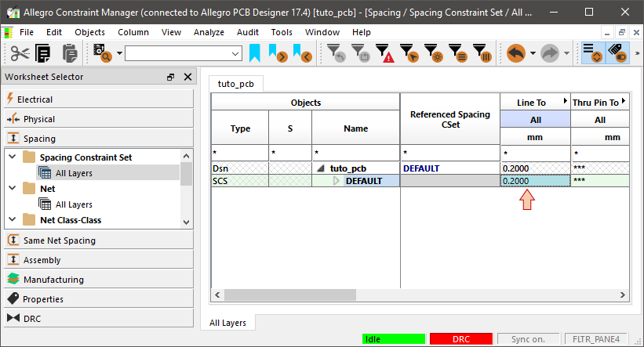Select the SCS row 0.2000 Line To cell
This screenshot has height=347, width=644.
(535, 181)
